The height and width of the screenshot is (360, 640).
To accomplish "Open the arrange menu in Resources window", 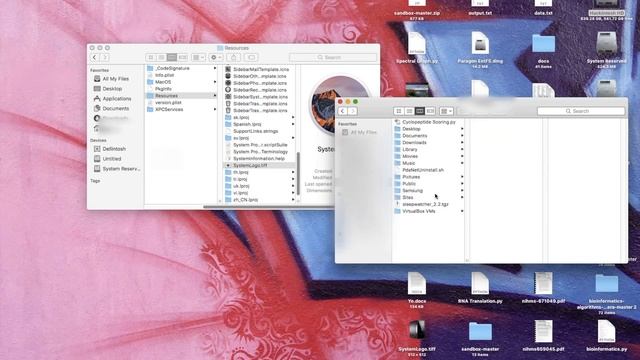I will [199, 58].
